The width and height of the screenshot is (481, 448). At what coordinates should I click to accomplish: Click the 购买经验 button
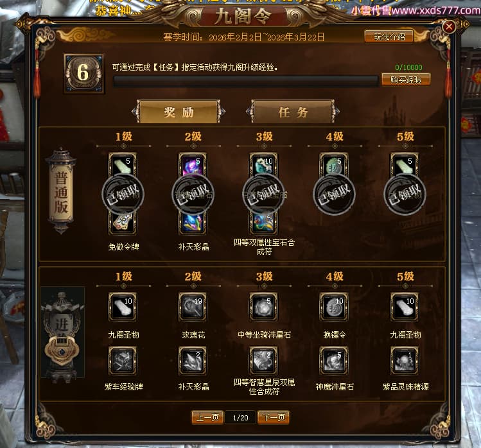(405, 80)
